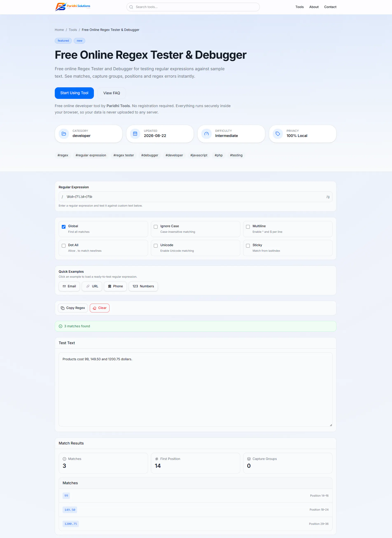Go to Home breadcrumb
The width and height of the screenshot is (392, 538).
click(x=59, y=30)
